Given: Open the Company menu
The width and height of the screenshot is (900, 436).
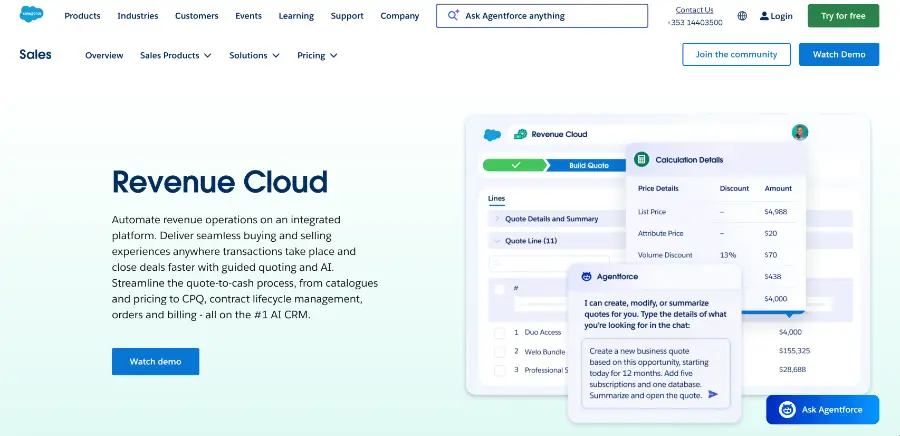Looking at the screenshot, I should pos(399,16).
